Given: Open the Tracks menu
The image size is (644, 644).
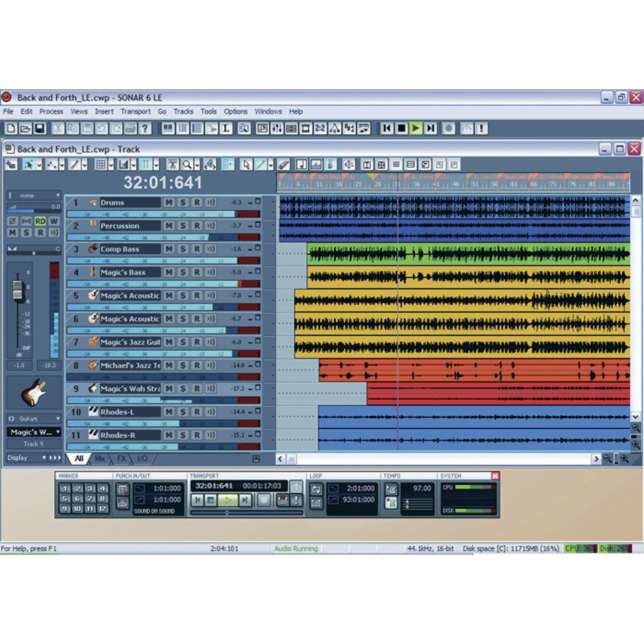Looking at the screenshot, I should [183, 111].
